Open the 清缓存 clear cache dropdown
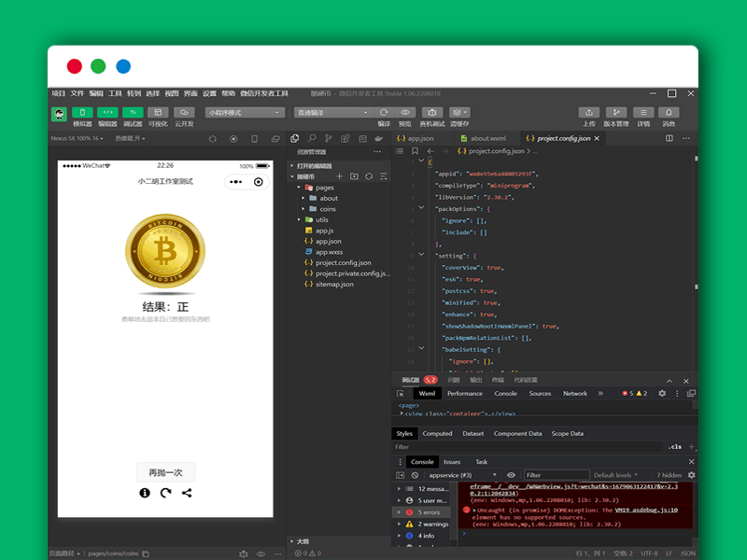 point(459,112)
